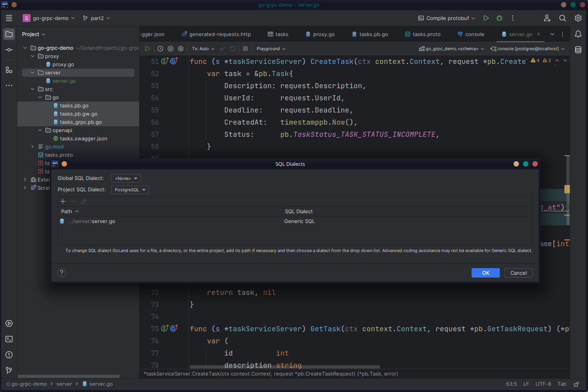Open the Notifications bell
This screenshot has height=392, width=588.
point(578,34)
